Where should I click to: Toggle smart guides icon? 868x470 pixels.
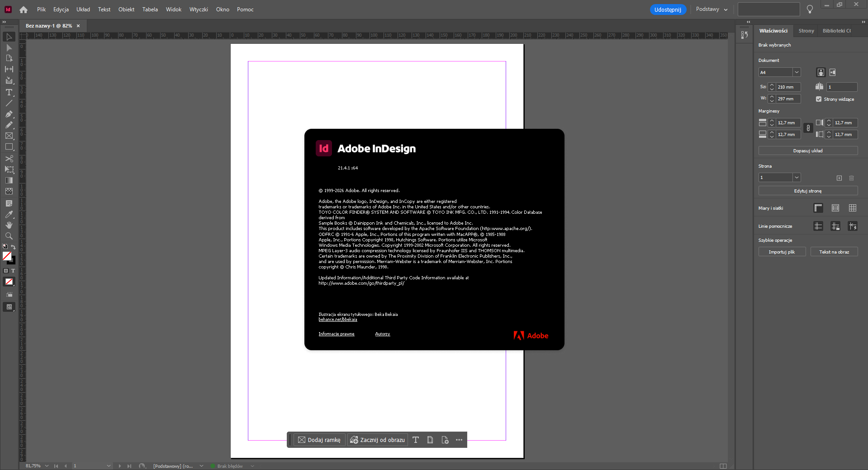click(x=853, y=226)
